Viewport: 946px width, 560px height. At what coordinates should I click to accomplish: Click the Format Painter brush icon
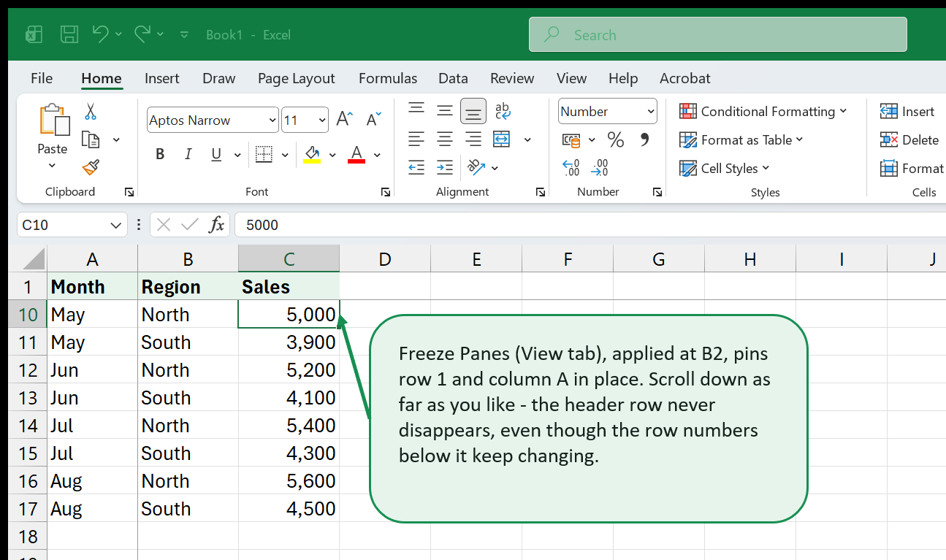coord(91,168)
